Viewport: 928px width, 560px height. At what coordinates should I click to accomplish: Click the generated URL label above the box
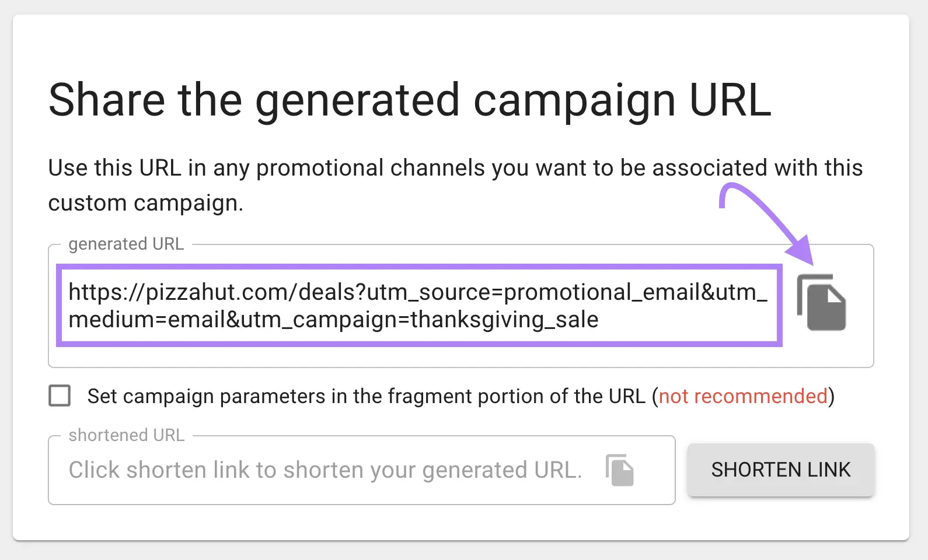click(125, 244)
